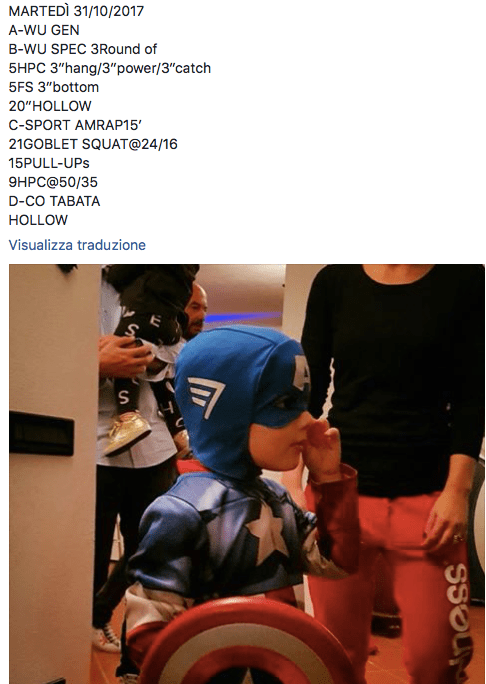The width and height of the screenshot is (486, 684).
Task: Click the 5FS 3″bottom line
Action: (x=54, y=87)
